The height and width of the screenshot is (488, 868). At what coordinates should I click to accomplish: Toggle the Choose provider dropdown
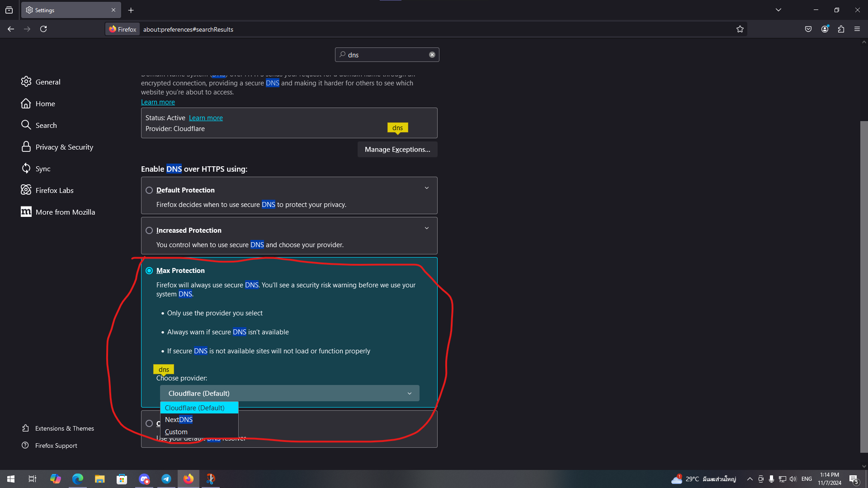click(289, 393)
